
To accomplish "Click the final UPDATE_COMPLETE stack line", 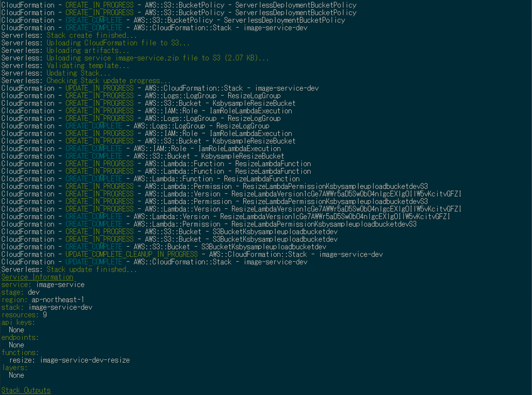I will pos(154,261).
